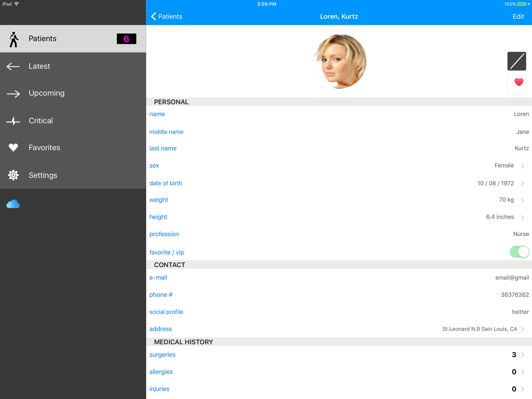Viewport: 532px width, 399px height.
Task: Tap the height value 6.4 inches
Action: click(x=500, y=217)
